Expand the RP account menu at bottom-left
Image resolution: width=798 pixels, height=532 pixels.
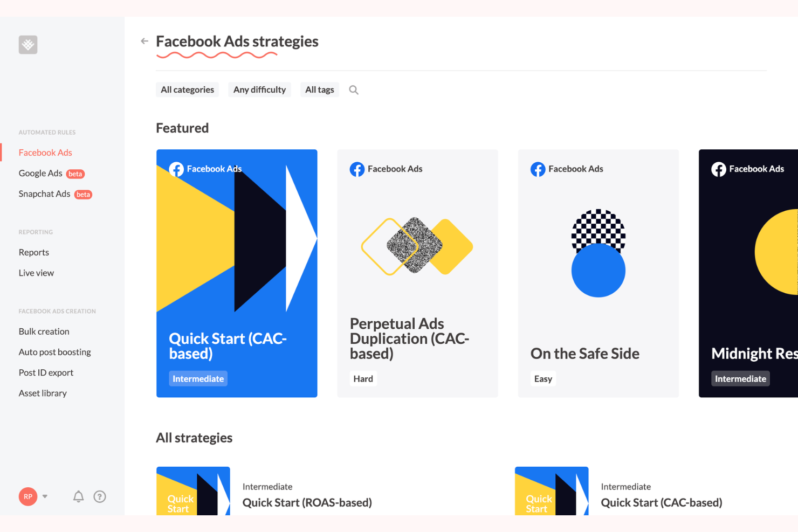(x=33, y=496)
